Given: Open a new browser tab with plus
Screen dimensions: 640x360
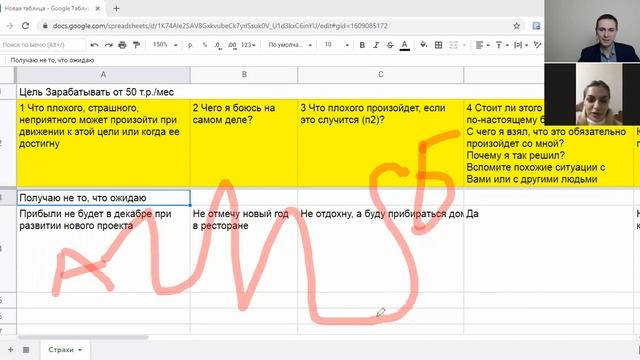Looking at the screenshot, I should click(x=116, y=8).
